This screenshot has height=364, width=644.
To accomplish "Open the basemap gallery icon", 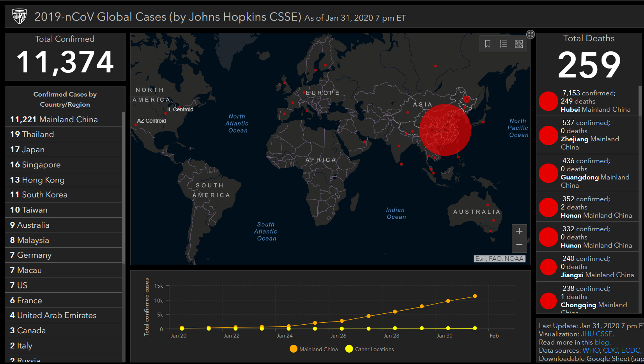I will coord(519,44).
